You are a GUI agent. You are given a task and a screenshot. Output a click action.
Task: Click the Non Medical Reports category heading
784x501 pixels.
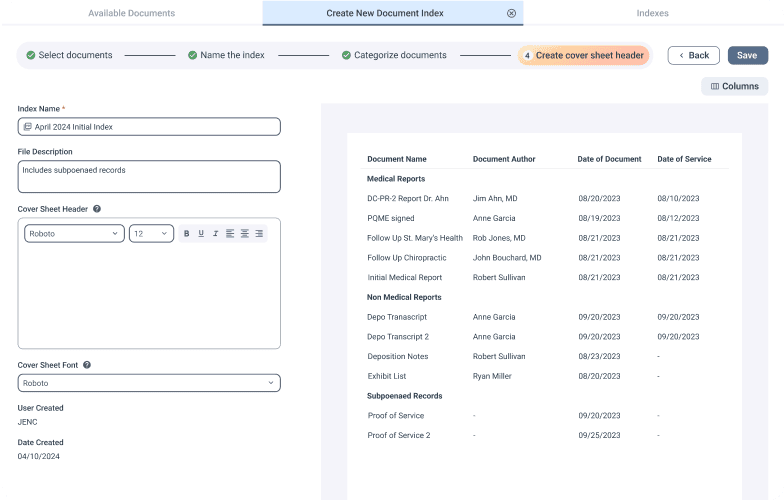(404, 297)
